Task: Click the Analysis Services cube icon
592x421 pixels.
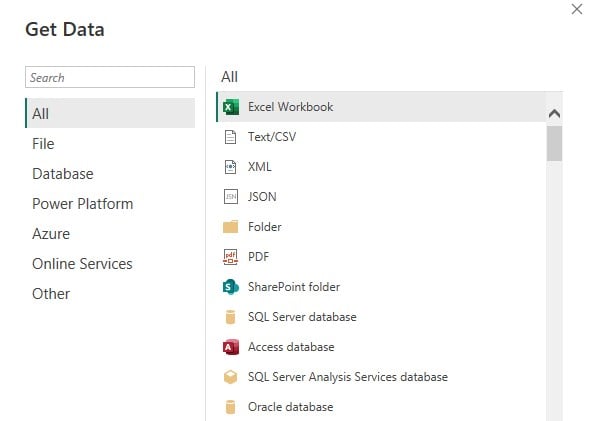Action: pos(230,377)
